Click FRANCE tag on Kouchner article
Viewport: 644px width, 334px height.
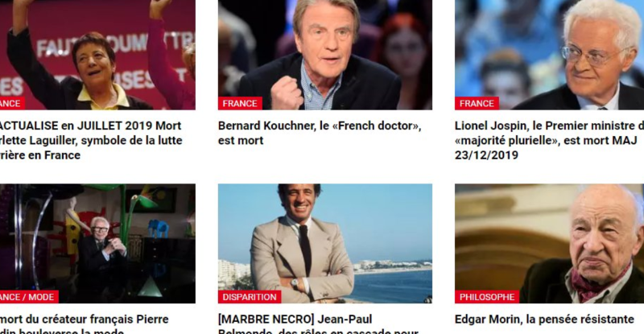point(240,103)
